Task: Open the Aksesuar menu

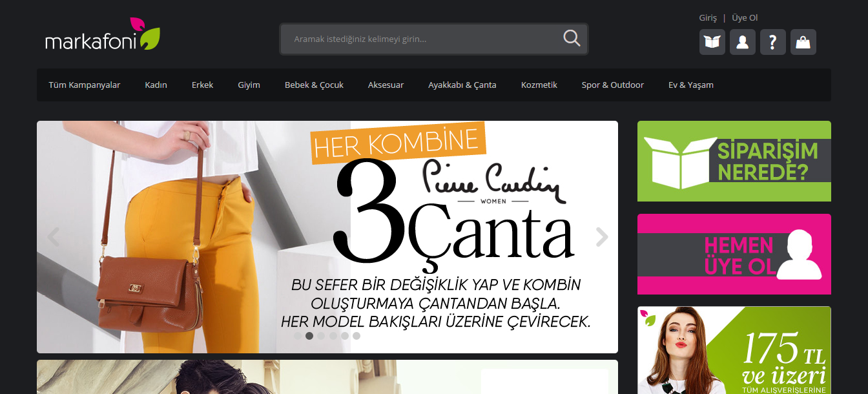Action: (x=386, y=85)
